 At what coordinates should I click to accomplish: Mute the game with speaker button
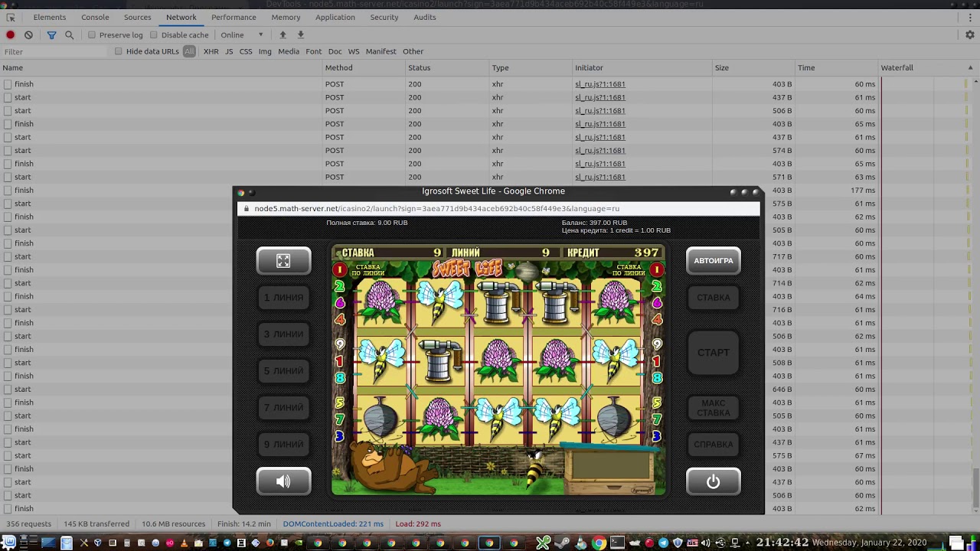(283, 481)
